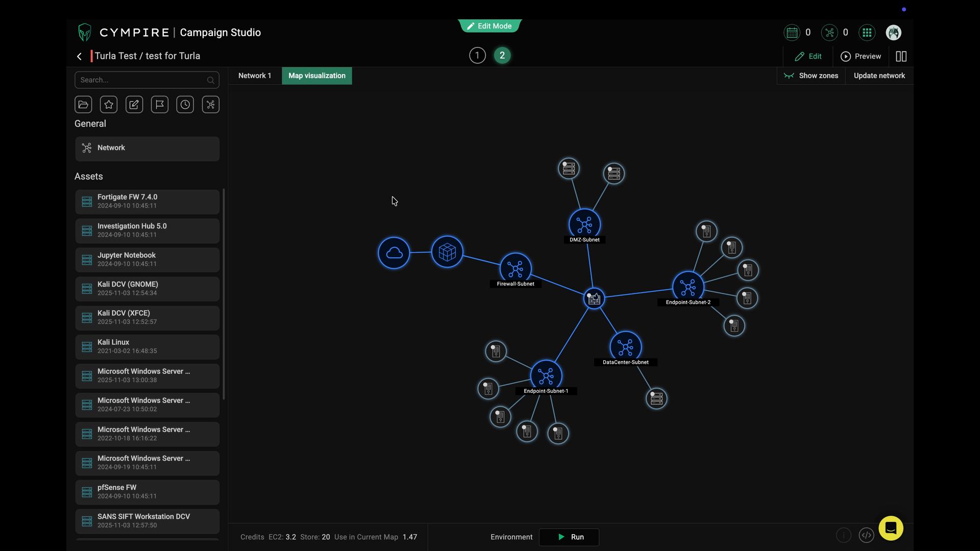Select Windows Server asset dated 2024-09-19
980x551 pixels.
148,463
